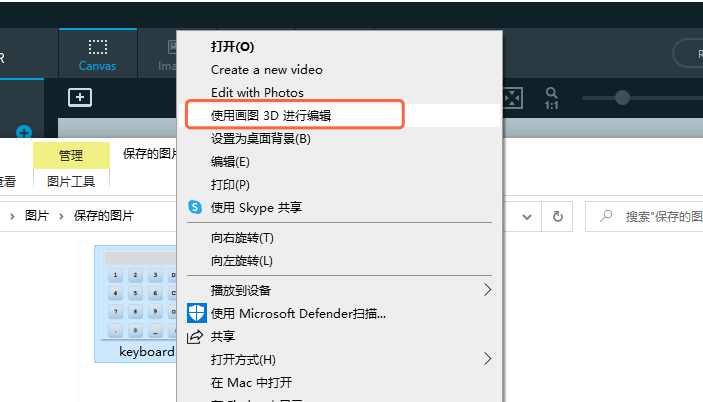Click the Skype icon in the menu
Viewport: 703px width, 402px height.
pyautogui.click(x=195, y=207)
